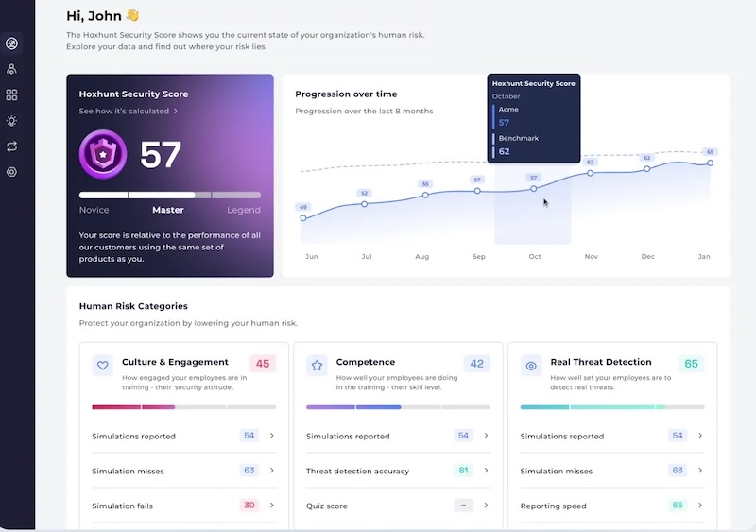
Task: Open Culture & Engagement card title
Action: click(175, 362)
